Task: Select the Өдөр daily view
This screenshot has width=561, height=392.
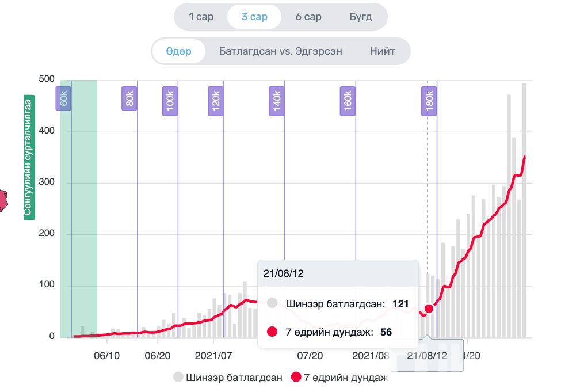Action: tap(178, 51)
